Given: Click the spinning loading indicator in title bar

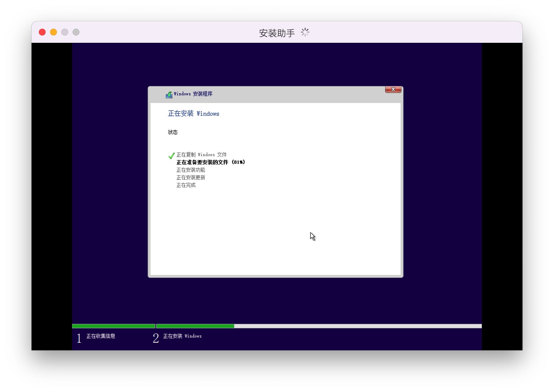Looking at the screenshot, I should pyautogui.click(x=305, y=32).
